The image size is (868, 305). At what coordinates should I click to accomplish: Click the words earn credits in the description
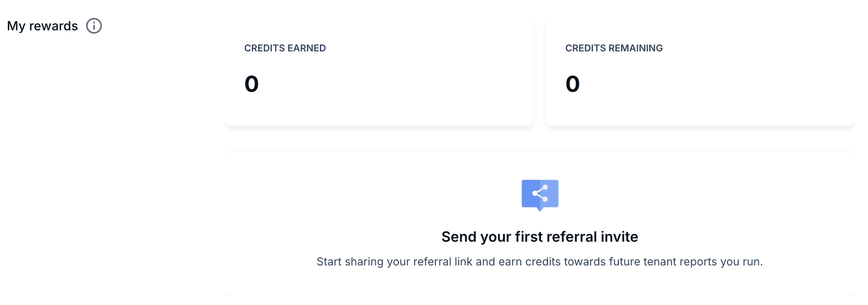point(530,262)
